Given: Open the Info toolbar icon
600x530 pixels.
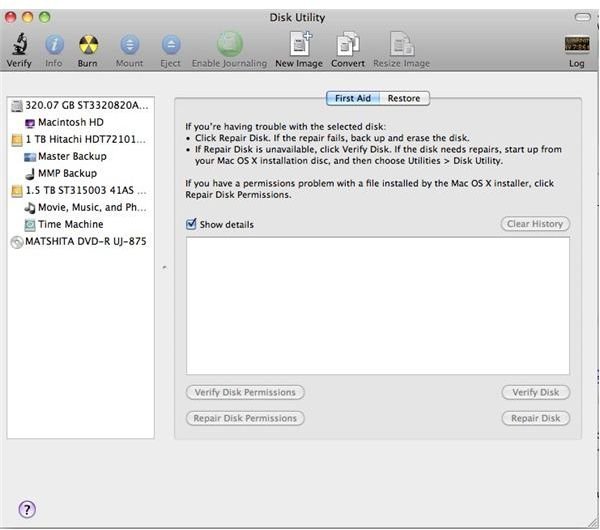Looking at the screenshot, I should click(54, 44).
